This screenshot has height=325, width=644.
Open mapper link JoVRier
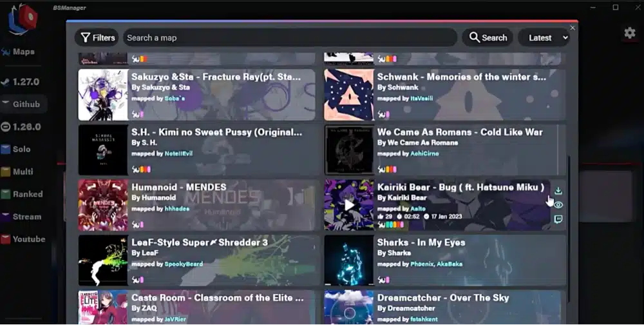tap(175, 319)
